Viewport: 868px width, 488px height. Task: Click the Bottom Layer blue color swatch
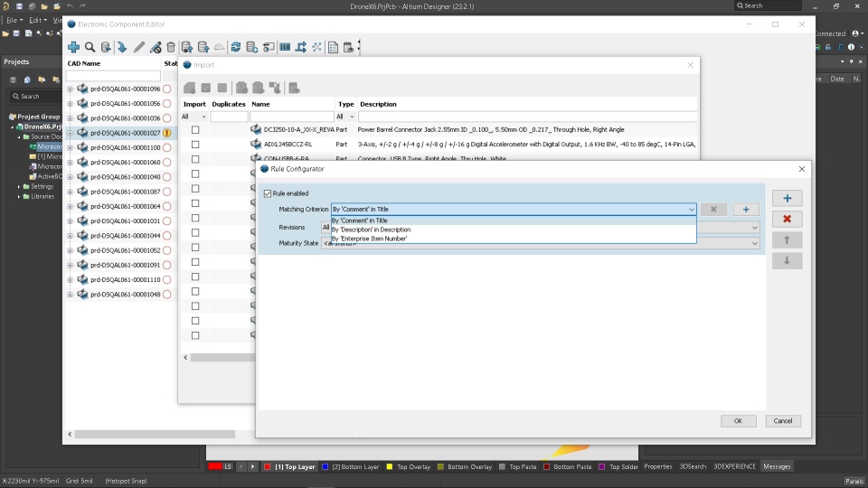[325, 467]
